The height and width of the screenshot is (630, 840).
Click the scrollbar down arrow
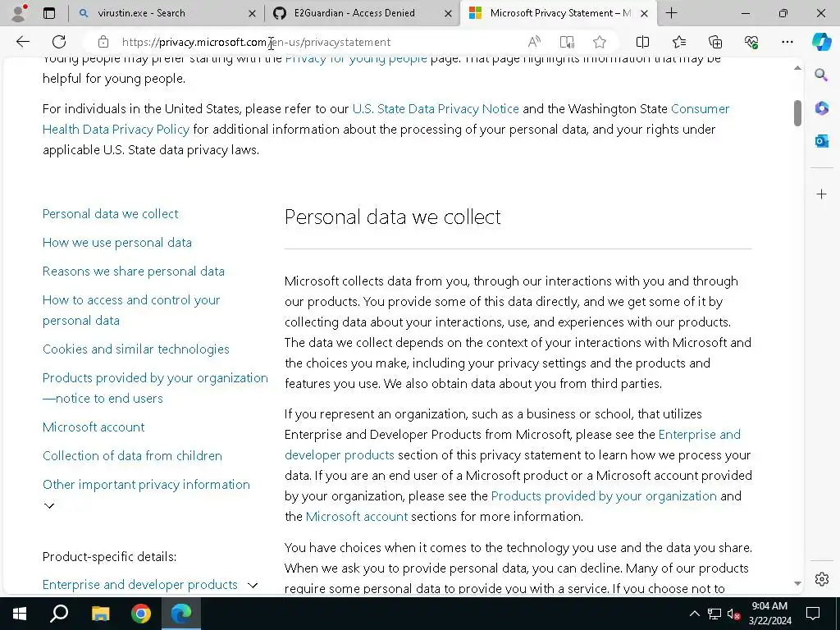click(x=797, y=583)
